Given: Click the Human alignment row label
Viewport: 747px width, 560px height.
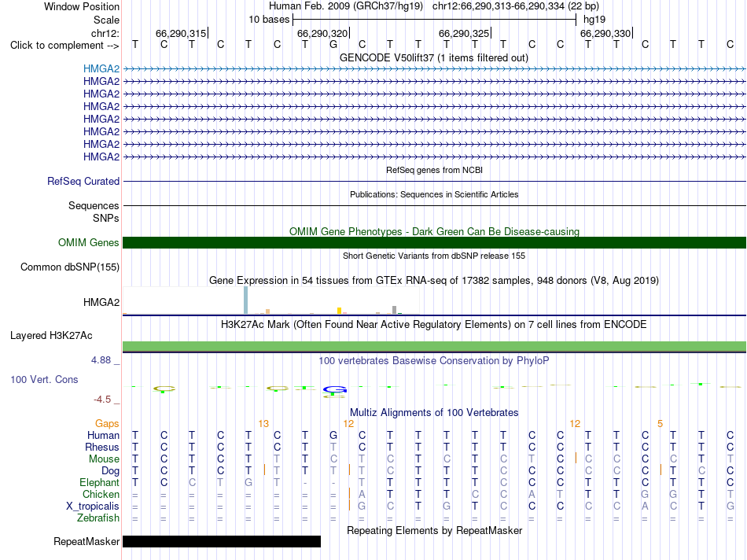Looking at the screenshot, I should point(103,435).
